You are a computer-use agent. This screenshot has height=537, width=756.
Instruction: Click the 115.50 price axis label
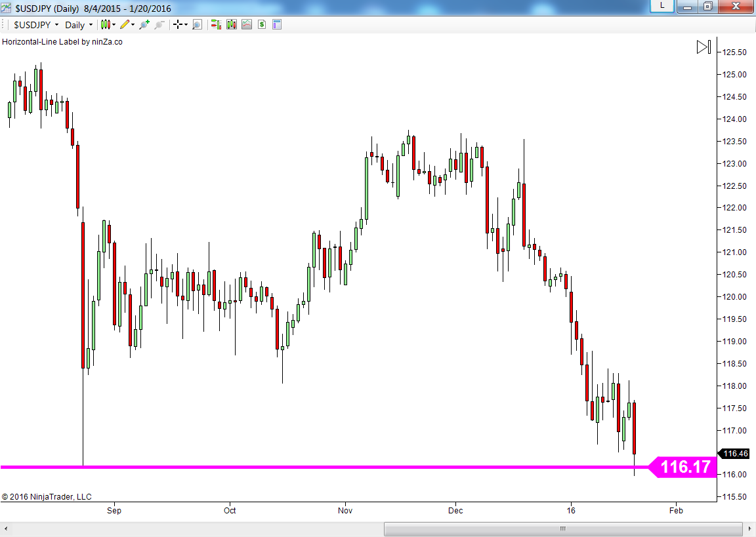tap(734, 496)
